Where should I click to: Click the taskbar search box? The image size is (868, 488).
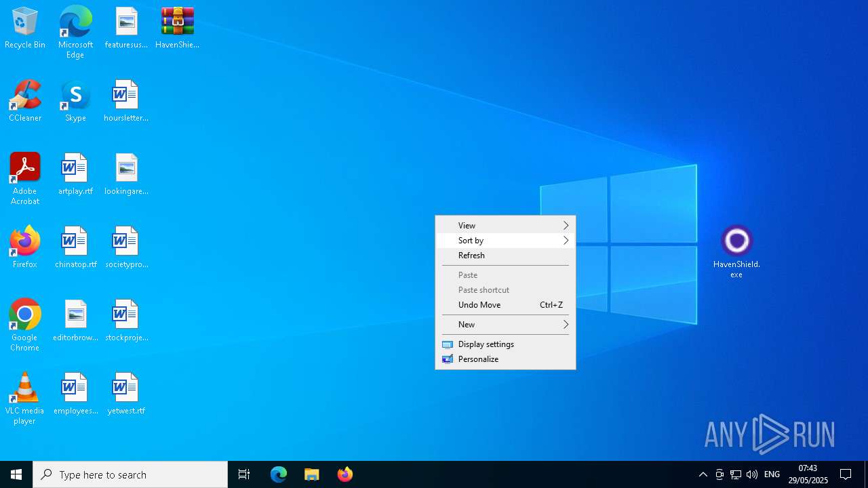(x=130, y=474)
